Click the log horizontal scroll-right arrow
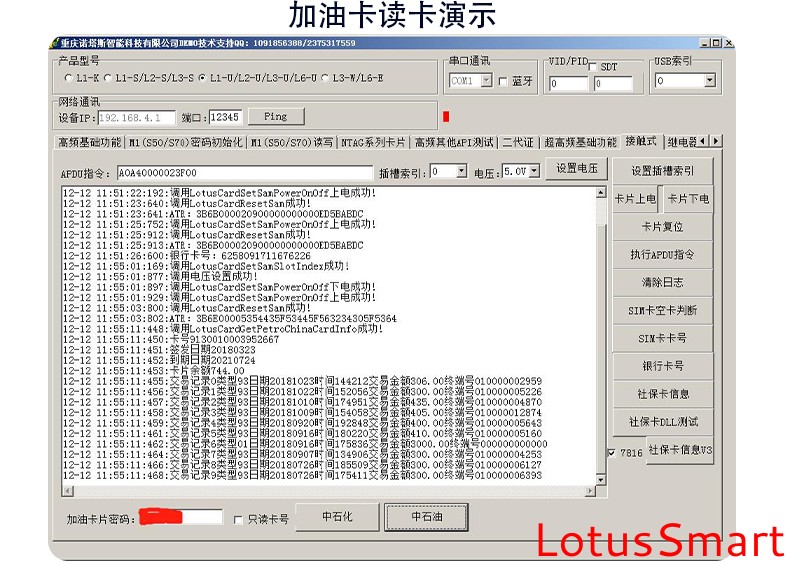790x565 pixels. click(590, 490)
